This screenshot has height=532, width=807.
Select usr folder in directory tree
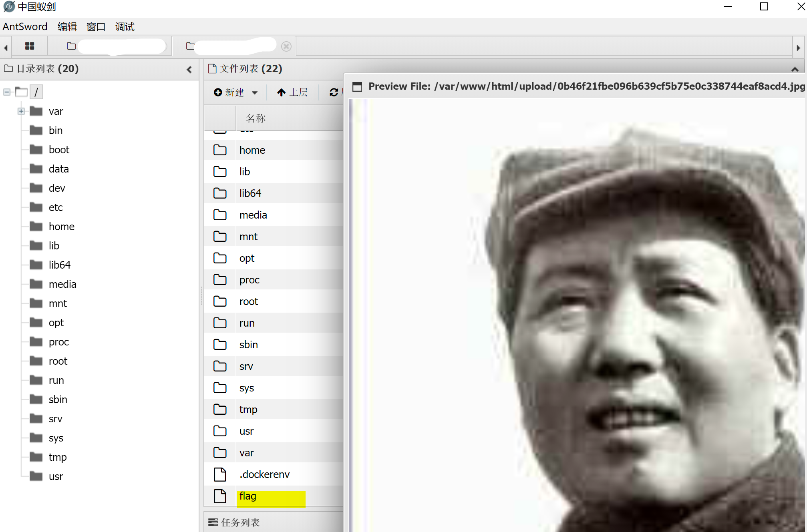(56, 476)
